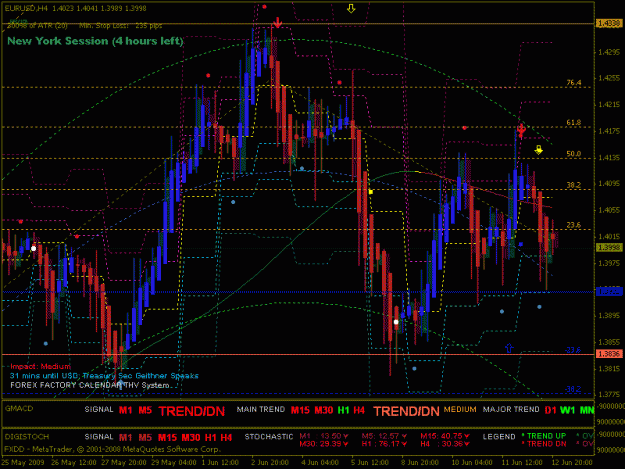Image resolution: width=625 pixels, height=469 pixels.
Task: Select the 76.4 Fibonacci level label
Action: (x=574, y=83)
